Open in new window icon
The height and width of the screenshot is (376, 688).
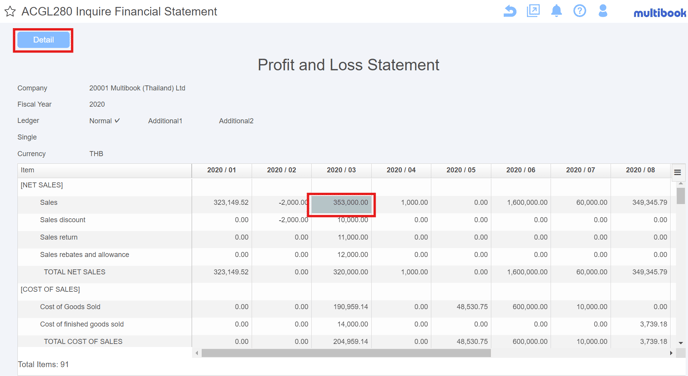[533, 11]
